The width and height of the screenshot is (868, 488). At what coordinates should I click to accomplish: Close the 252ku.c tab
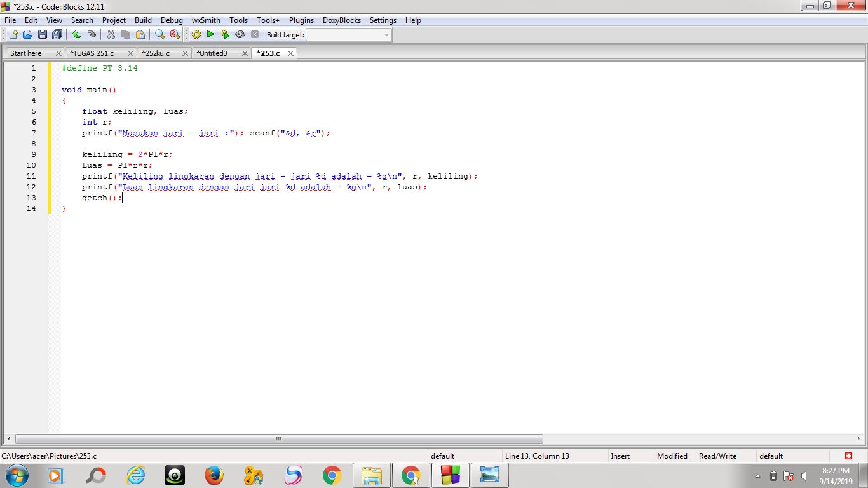pyautogui.click(x=186, y=53)
